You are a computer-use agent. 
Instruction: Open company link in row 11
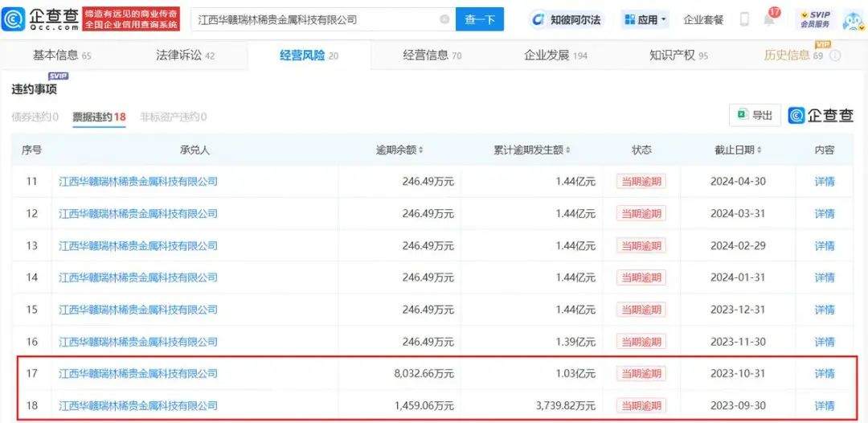pos(138,182)
